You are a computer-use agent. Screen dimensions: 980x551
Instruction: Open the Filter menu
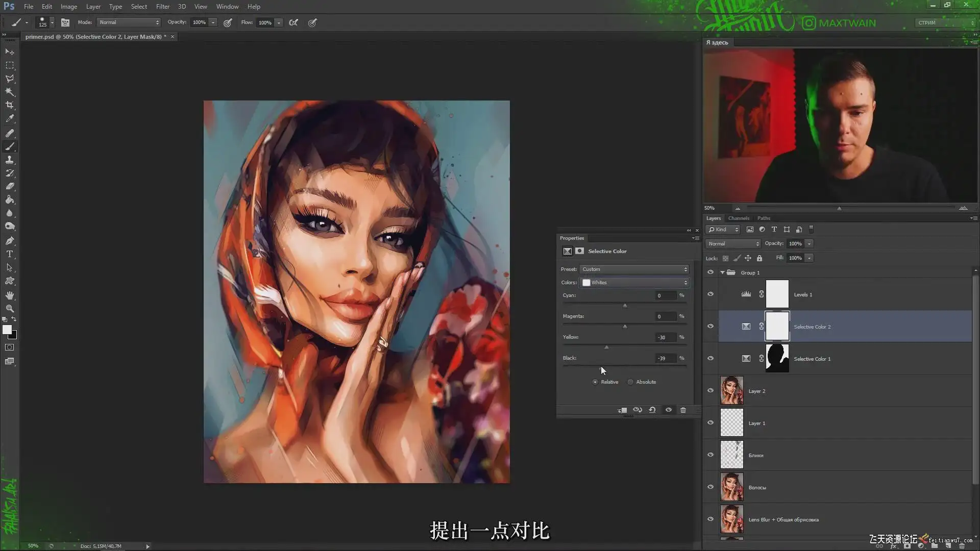[x=162, y=7]
